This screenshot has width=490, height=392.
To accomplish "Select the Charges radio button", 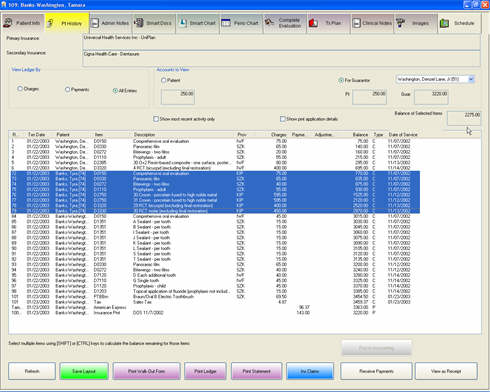I will pyautogui.click(x=20, y=89).
